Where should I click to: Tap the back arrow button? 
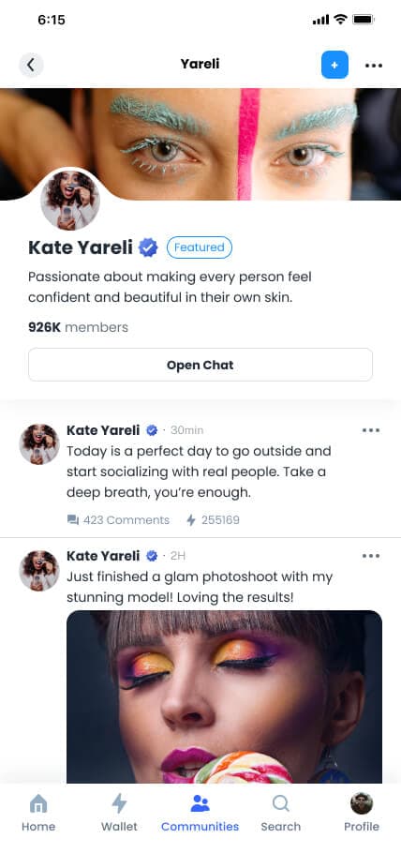coord(31,65)
